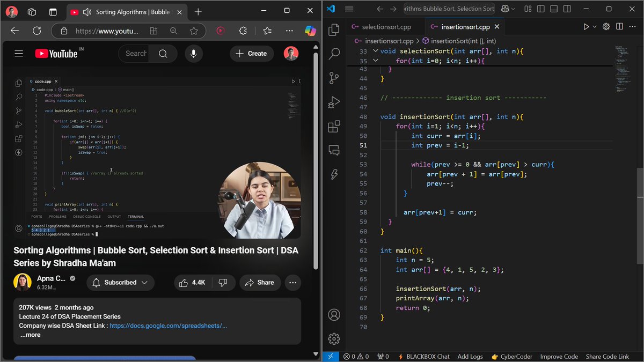Expand description with ...more
This screenshot has height=362, width=644.
(x=30, y=335)
